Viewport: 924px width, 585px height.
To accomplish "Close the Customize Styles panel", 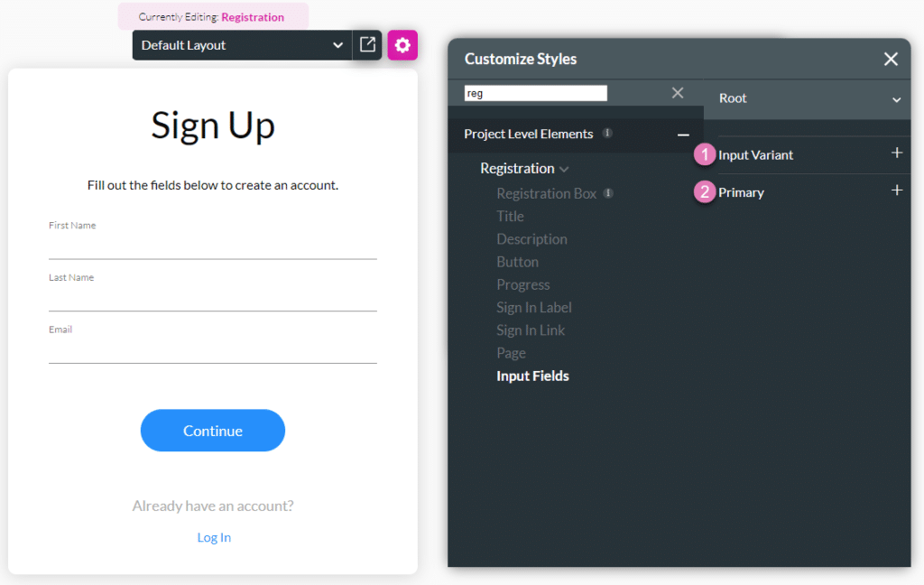I will click(891, 59).
